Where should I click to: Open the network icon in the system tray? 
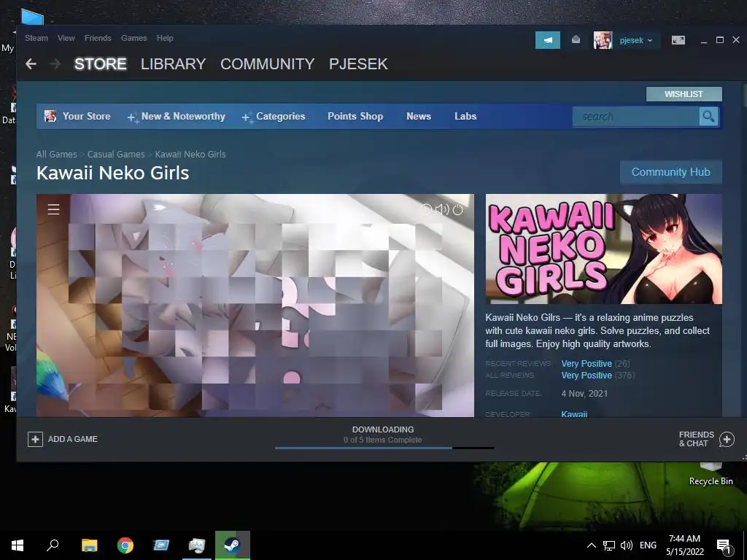(609, 545)
